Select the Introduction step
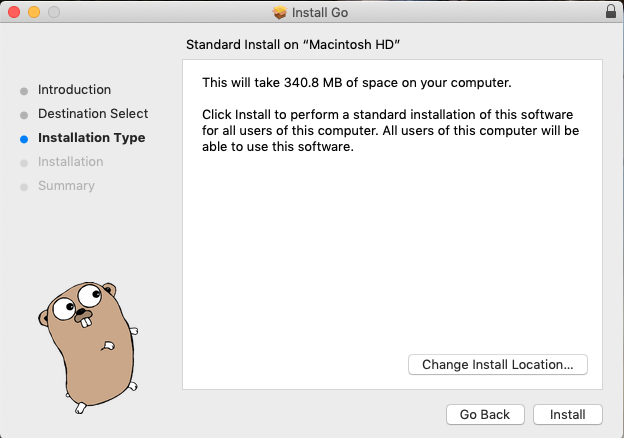 click(74, 90)
